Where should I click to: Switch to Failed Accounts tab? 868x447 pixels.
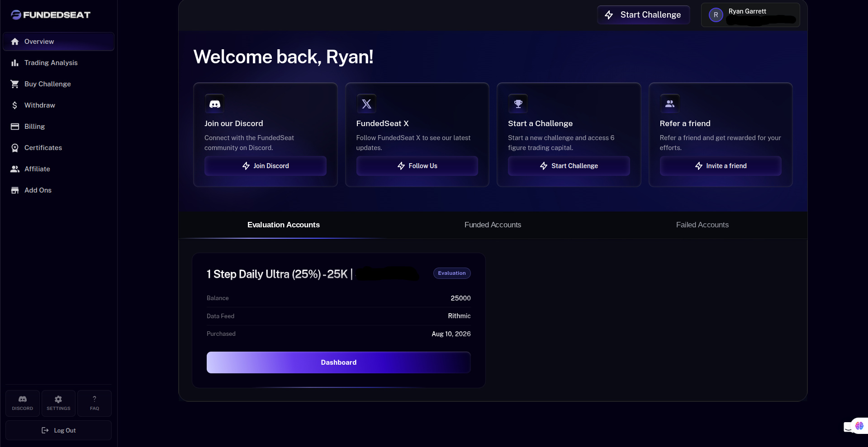coord(702,225)
